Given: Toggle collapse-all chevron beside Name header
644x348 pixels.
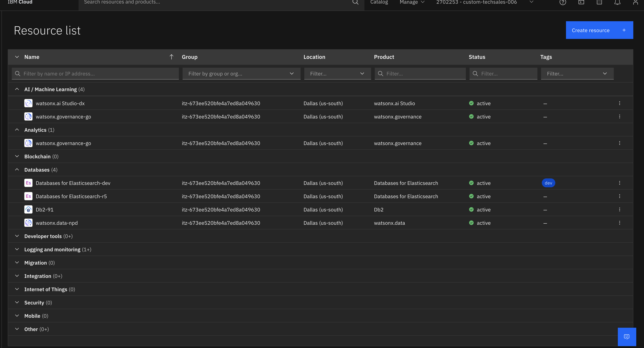Looking at the screenshot, I should [x=17, y=57].
